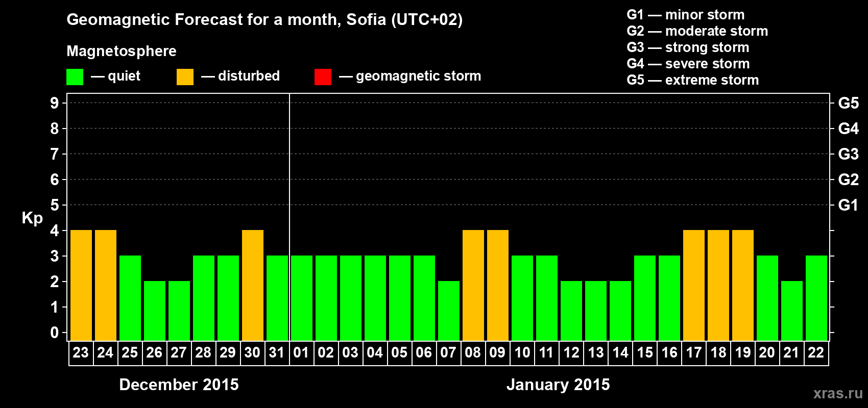This screenshot has width=868, height=408.
Task: Click the orange bar for December 30
Action: (253, 285)
